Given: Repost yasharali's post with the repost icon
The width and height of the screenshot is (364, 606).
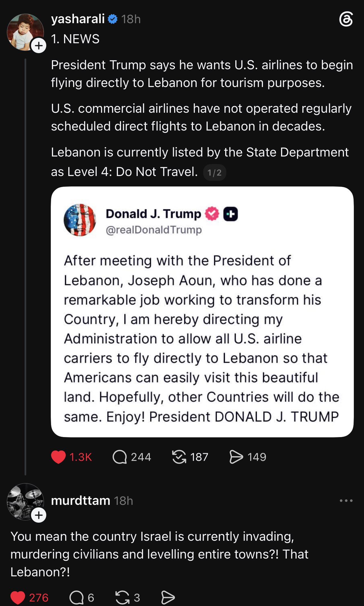Looking at the screenshot, I should tap(179, 457).
